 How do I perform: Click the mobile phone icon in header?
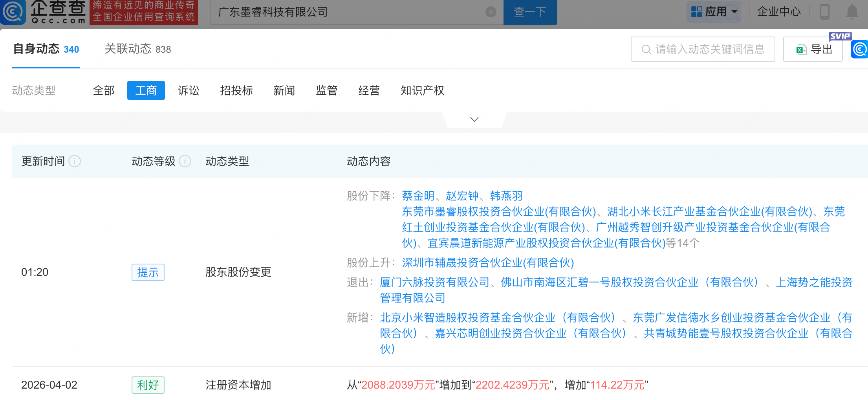tap(824, 12)
